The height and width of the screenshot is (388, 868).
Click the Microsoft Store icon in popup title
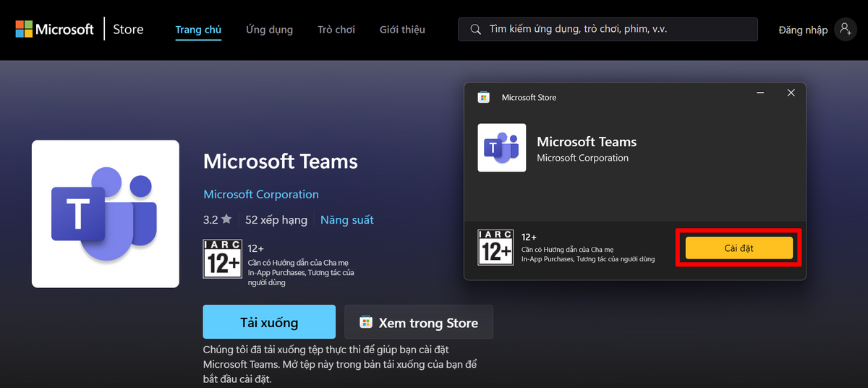(x=484, y=97)
